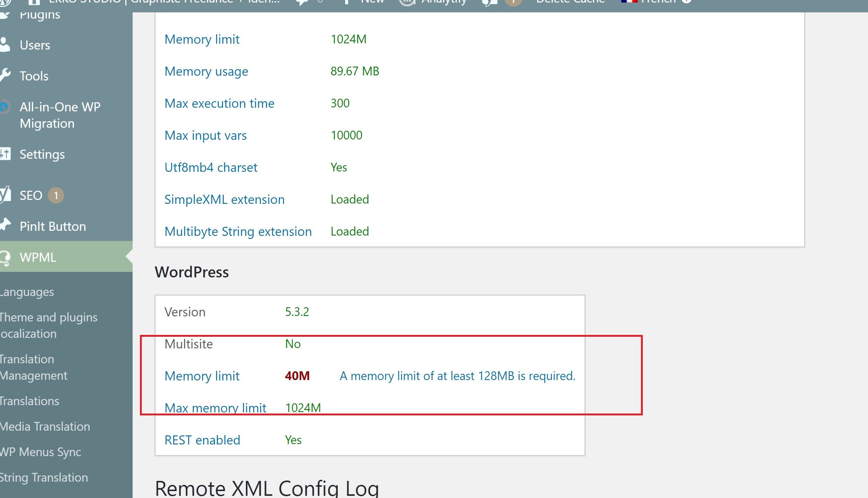Open WP Menus Sync page
Image resolution: width=868 pixels, height=498 pixels.
click(x=40, y=452)
